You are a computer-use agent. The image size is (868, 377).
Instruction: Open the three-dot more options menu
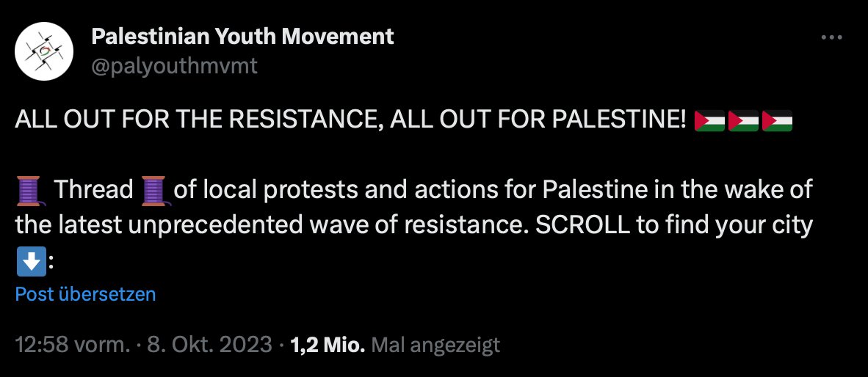click(832, 38)
